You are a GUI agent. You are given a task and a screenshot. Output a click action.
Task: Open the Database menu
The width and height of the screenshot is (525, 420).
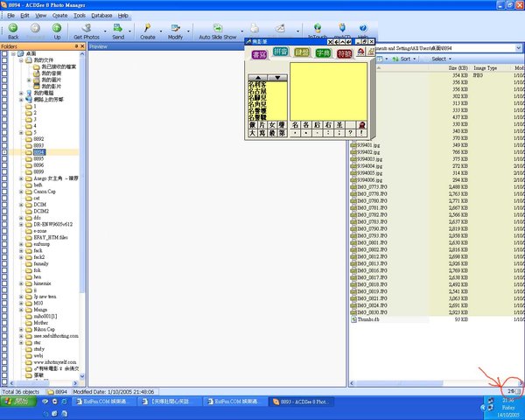tap(101, 16)
